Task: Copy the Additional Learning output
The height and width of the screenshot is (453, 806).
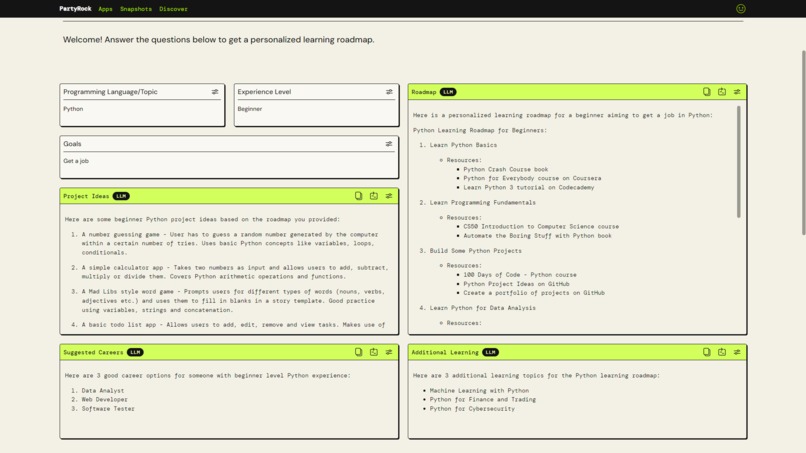Action: pyautogui.click(x=707, y=352)
